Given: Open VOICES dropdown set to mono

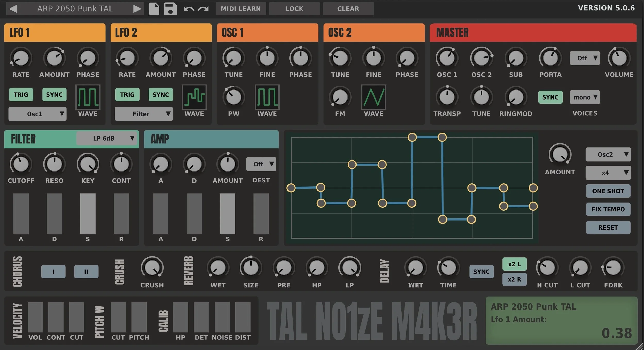Looking at the screenshot, I should (585, 97).
